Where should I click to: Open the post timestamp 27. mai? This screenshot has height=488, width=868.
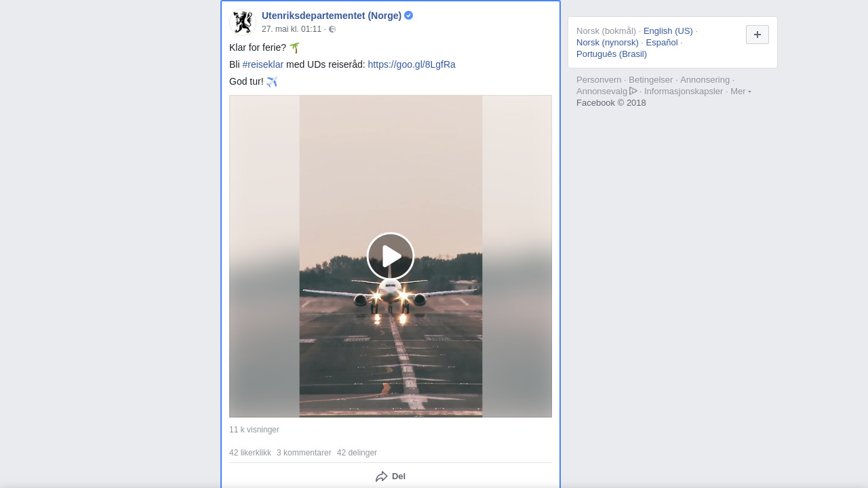292,29
